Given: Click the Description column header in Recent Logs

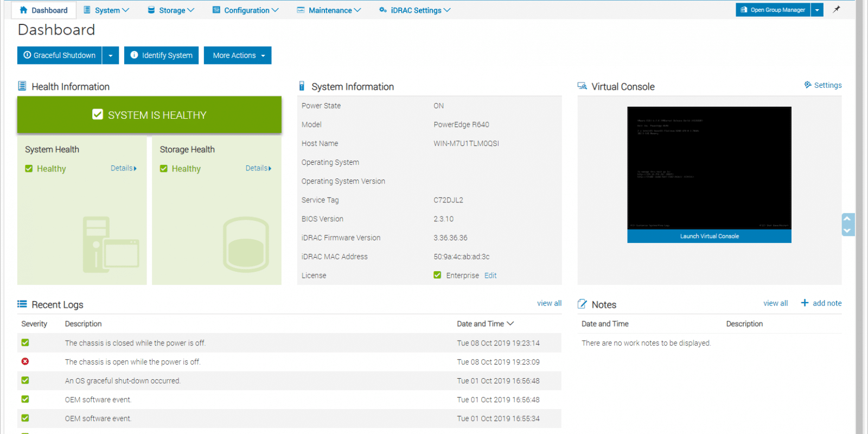Looking at the screenshot, I should (84, 324).
